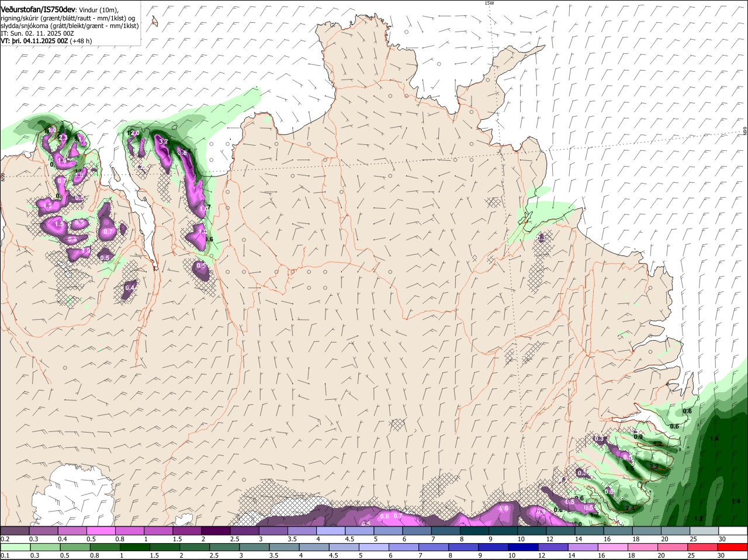
Task: Click the '30' label on the lower legend
Action: 721,555
